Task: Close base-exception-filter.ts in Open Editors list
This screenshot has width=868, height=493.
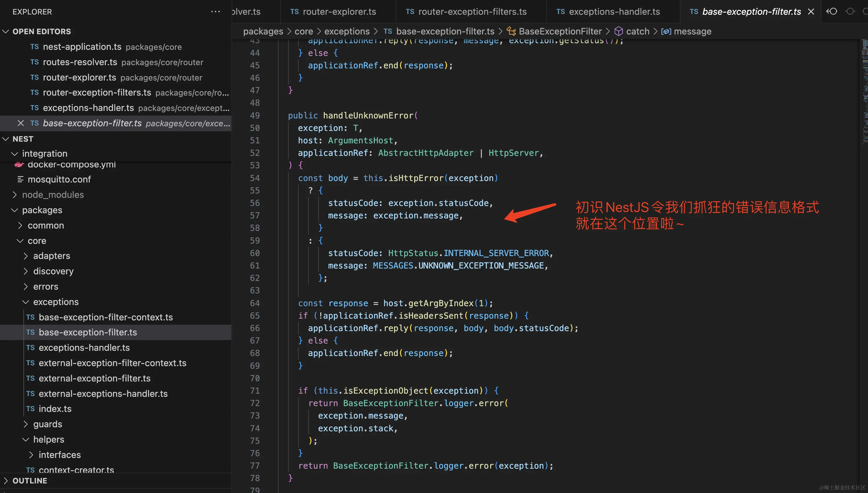Action: point(21,123)
